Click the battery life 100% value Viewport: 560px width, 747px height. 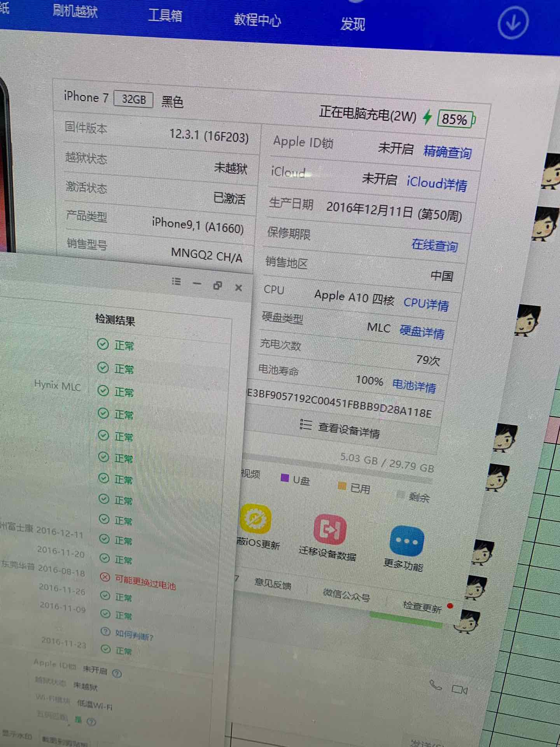click(x=369, y=380)
